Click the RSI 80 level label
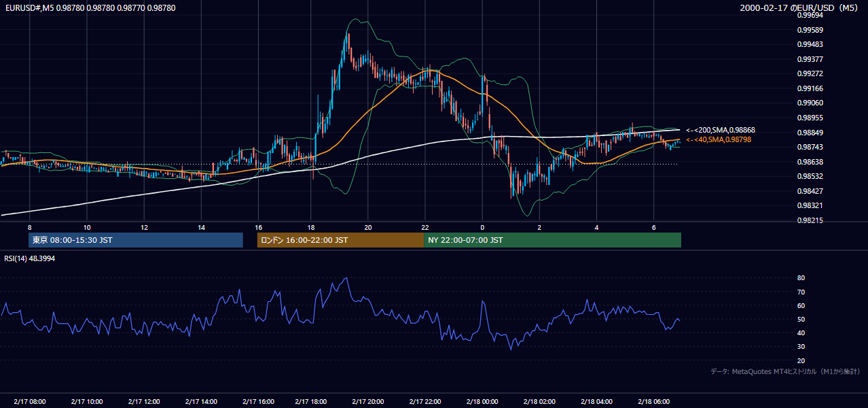This screenshot has width=868, height=408. pyautogui.click(x=801, y=278)
